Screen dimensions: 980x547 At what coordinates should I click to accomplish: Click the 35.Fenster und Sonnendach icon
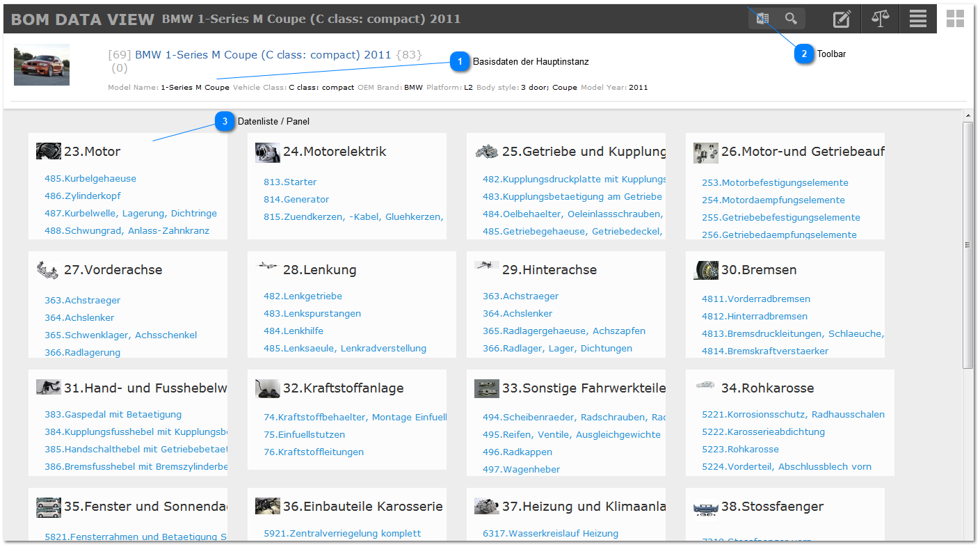[49, 507]
